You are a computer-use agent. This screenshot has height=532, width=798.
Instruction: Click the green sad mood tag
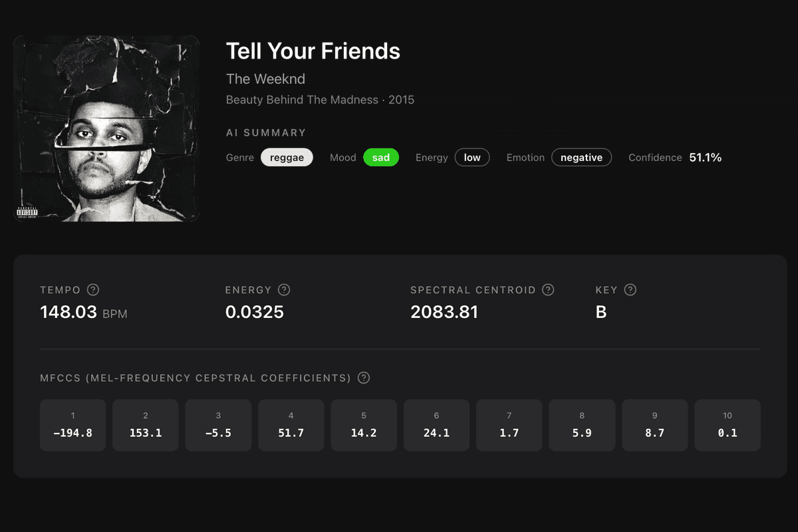pyautogui.click(x=381, y=158)
